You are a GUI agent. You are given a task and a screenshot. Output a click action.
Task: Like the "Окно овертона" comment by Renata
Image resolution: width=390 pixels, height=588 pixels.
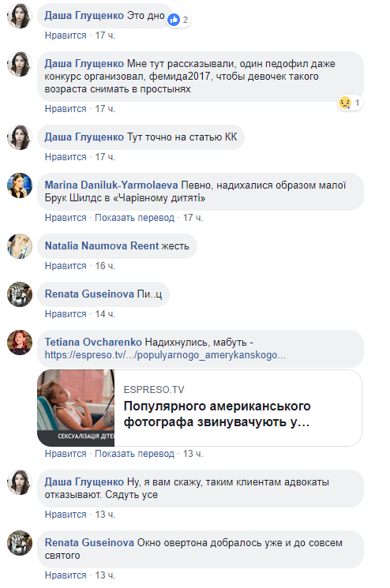66,575
